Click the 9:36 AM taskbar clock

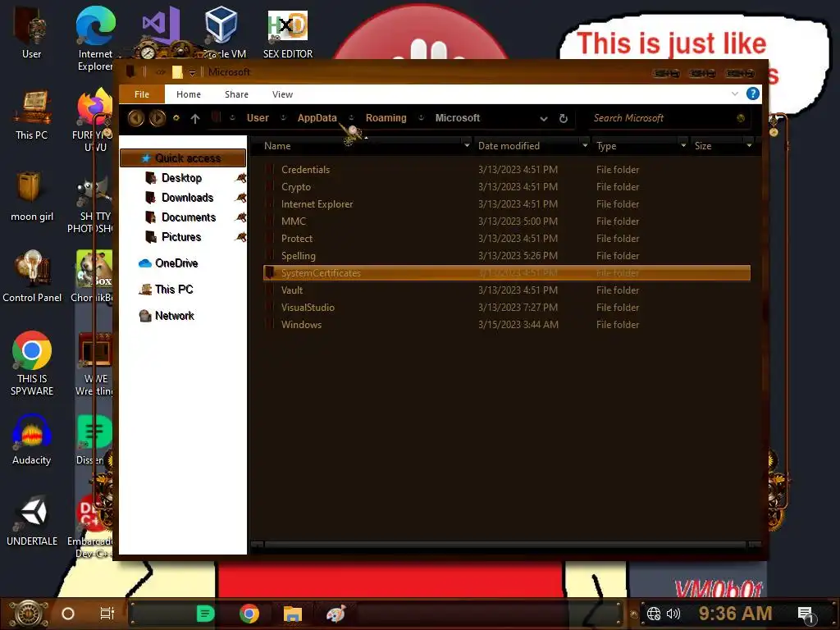pos(735,614)
